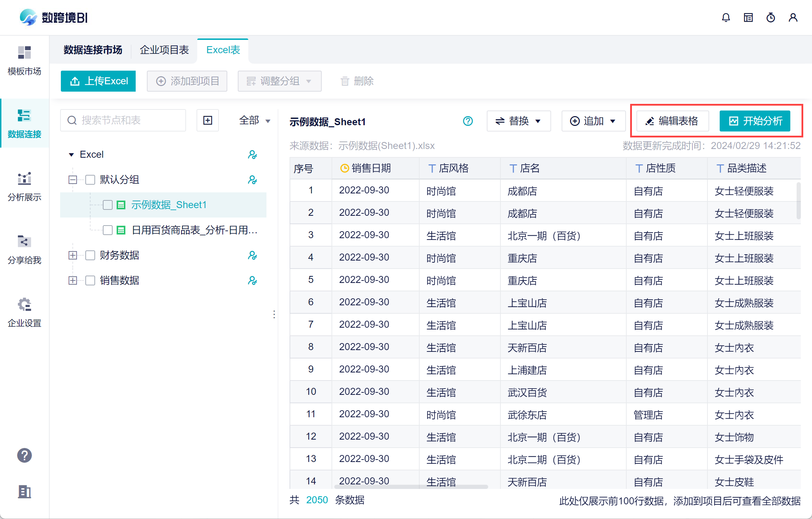Select the 销售数据 group checkbox
The width and height of the screenshot is (812, 519).
click(90, 280)
